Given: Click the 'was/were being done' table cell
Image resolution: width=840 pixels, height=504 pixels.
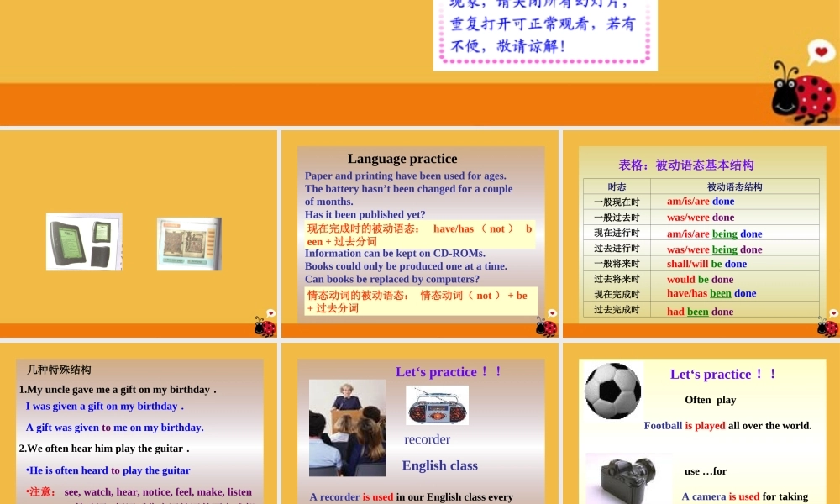Looking at the screenshot, I should [734, 249].
